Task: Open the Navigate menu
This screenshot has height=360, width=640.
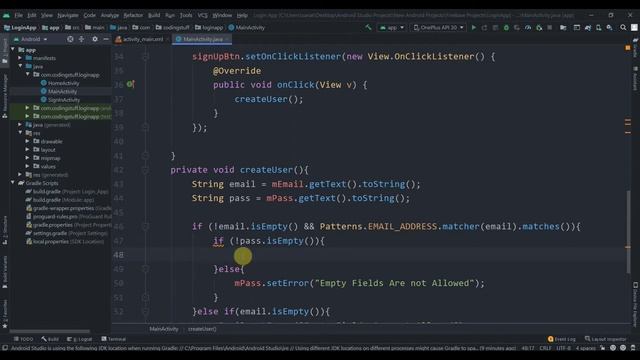Action: coord(68,15)
